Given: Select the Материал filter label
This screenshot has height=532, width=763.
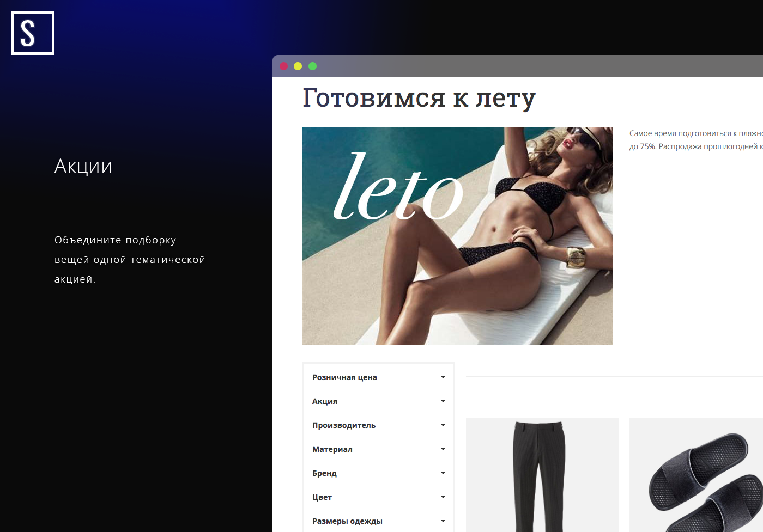Looking at the screenshot, I should click(x=332, y=449).
